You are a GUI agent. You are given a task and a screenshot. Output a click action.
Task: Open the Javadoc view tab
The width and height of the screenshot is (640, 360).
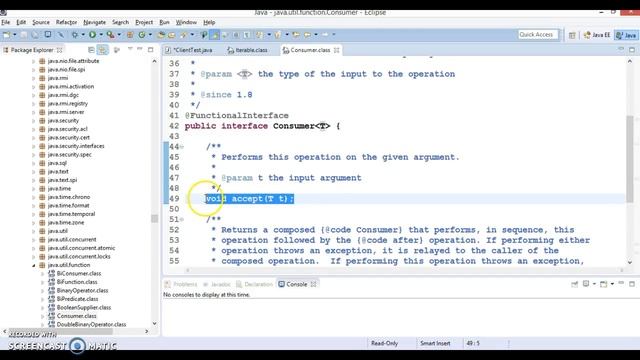coord(217,284)
